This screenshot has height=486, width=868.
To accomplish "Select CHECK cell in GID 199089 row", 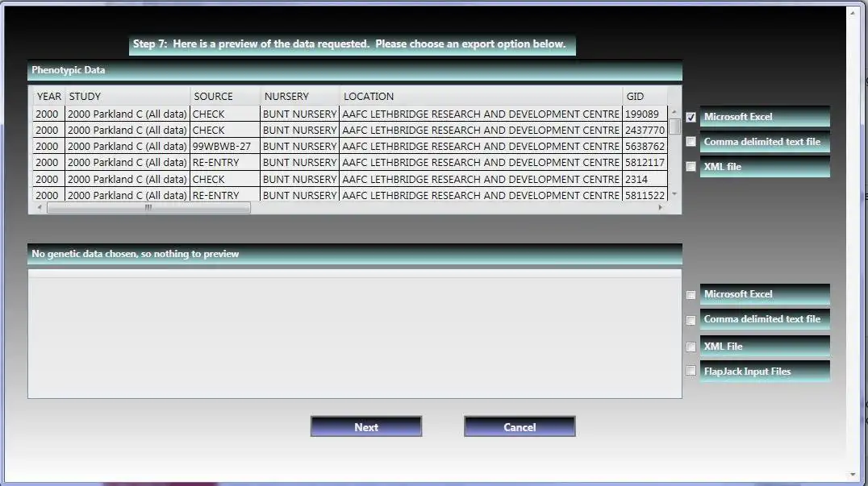I will point(225,114).
